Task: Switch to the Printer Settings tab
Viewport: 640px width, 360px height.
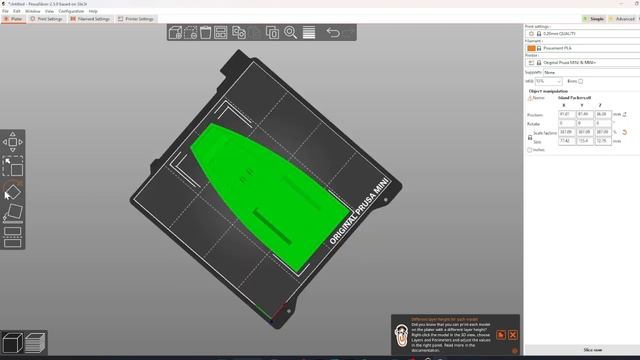Action: coord(136,19)
